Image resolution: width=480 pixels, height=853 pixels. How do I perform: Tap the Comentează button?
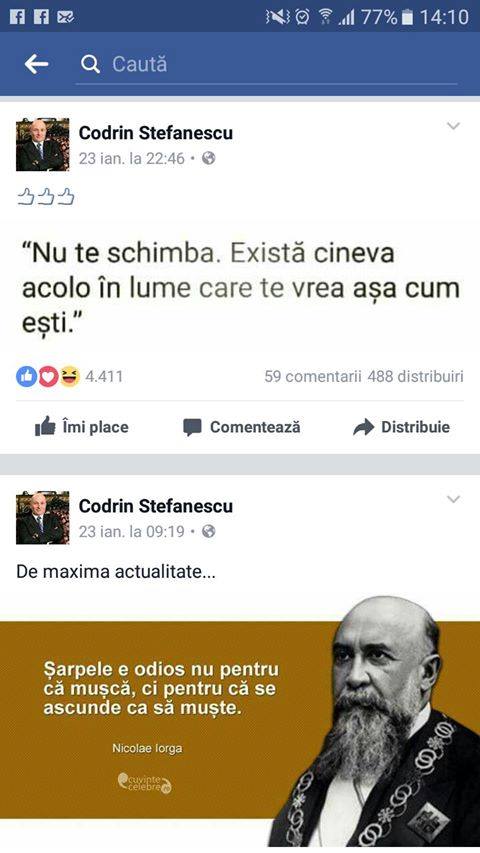tap(242, 427)
